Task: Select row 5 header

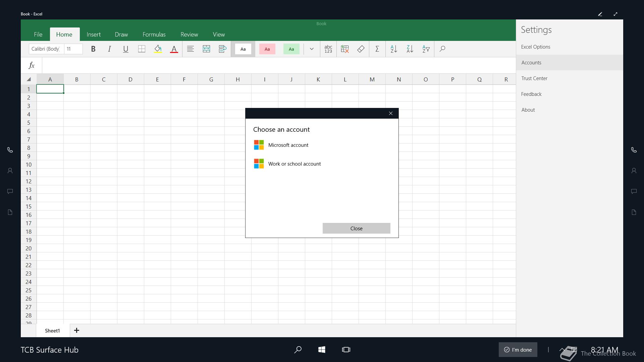Action: [x=29, y=123]
